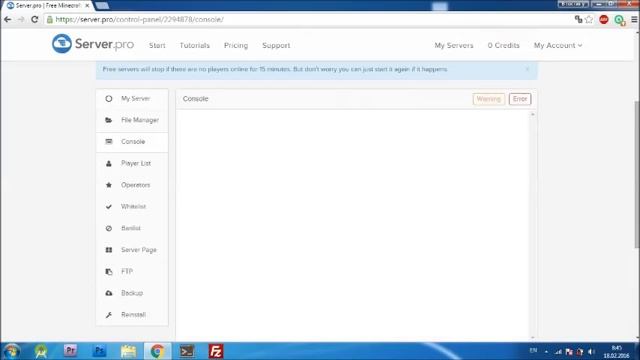
Task: Open Operators in sidebar
Action: pos(132,185)
